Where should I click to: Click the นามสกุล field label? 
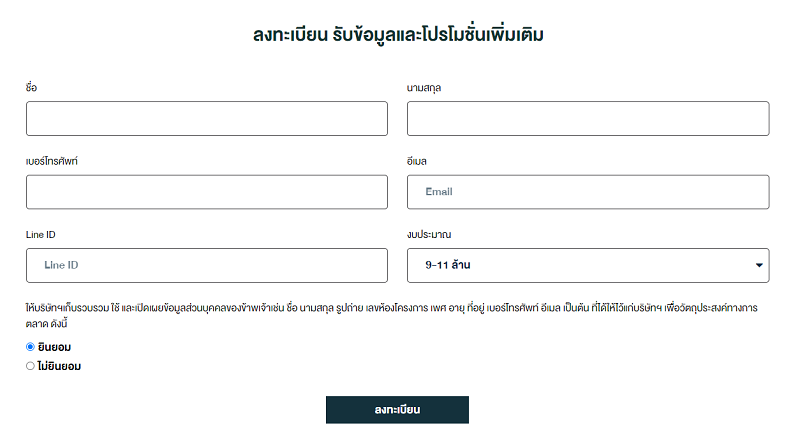pyautogui.click(x=423, y=88)
